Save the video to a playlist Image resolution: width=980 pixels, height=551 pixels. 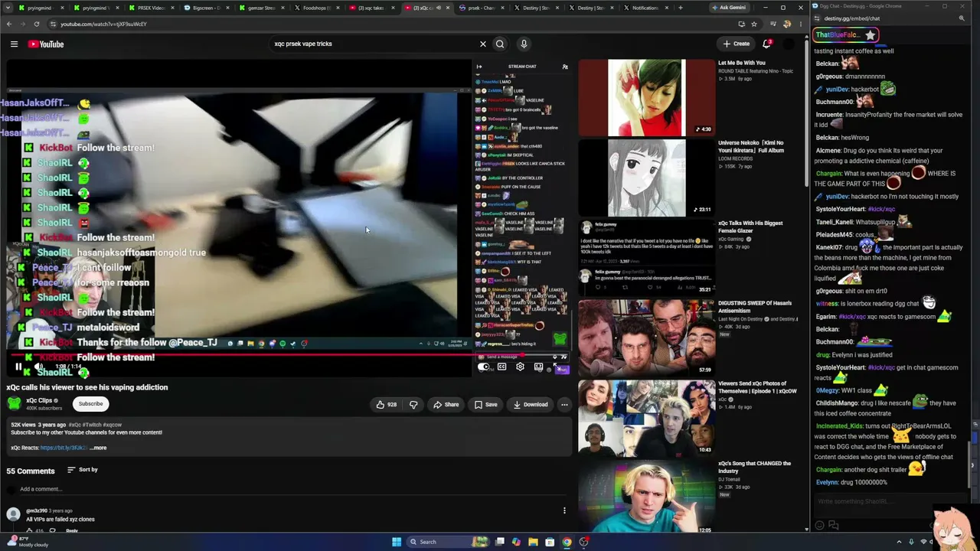[x=485, y=404]
